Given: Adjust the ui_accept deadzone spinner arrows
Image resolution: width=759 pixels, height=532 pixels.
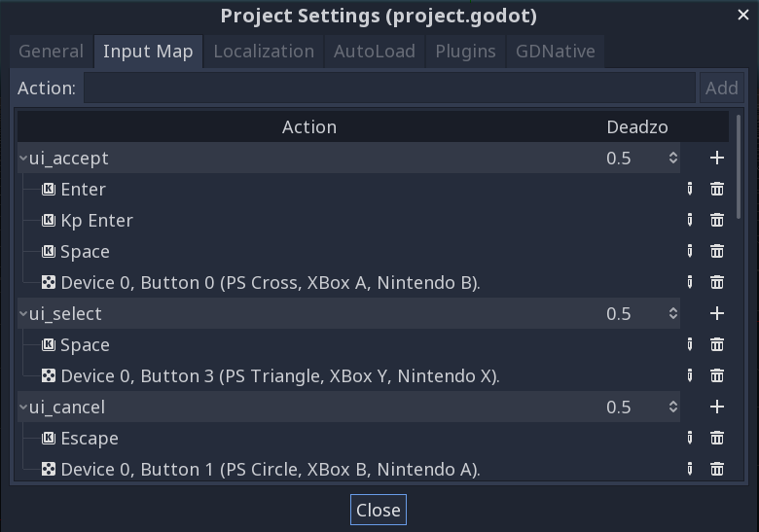Looking at the screenshot, I should coord(672,158).
